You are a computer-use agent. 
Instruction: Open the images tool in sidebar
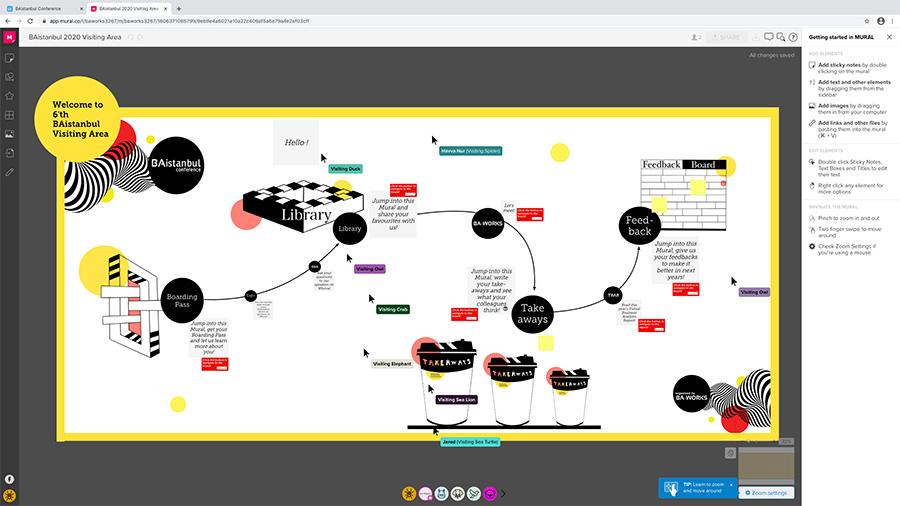tap(9, 134)
